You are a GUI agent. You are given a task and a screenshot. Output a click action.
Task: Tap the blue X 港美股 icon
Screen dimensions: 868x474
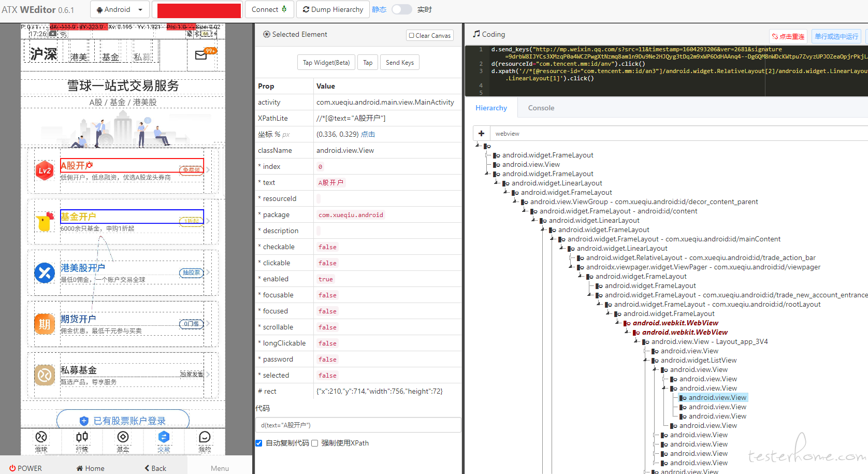pos(45,272)
